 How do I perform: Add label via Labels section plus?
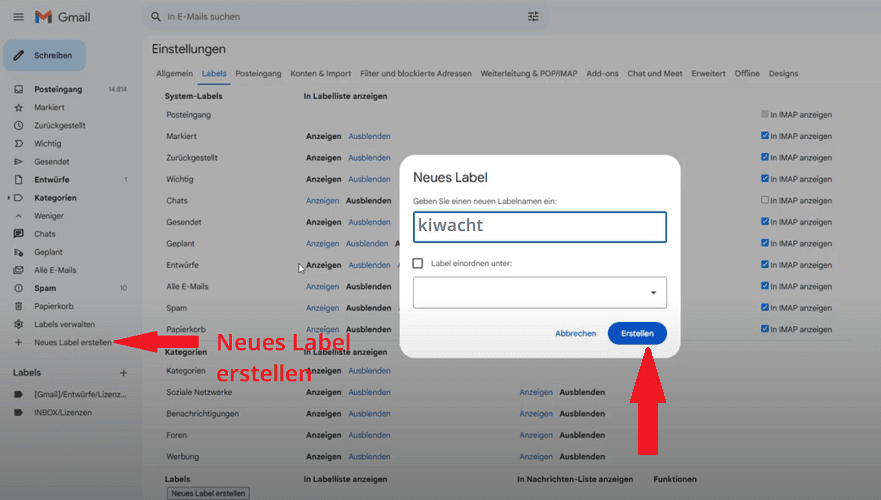(x=124, y=372)
